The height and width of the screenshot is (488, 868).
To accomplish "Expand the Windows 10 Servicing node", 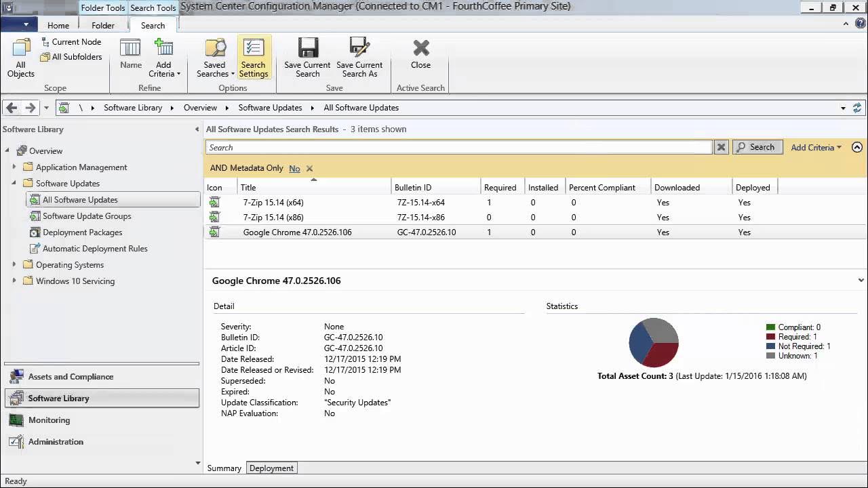I will click(14, 281).
